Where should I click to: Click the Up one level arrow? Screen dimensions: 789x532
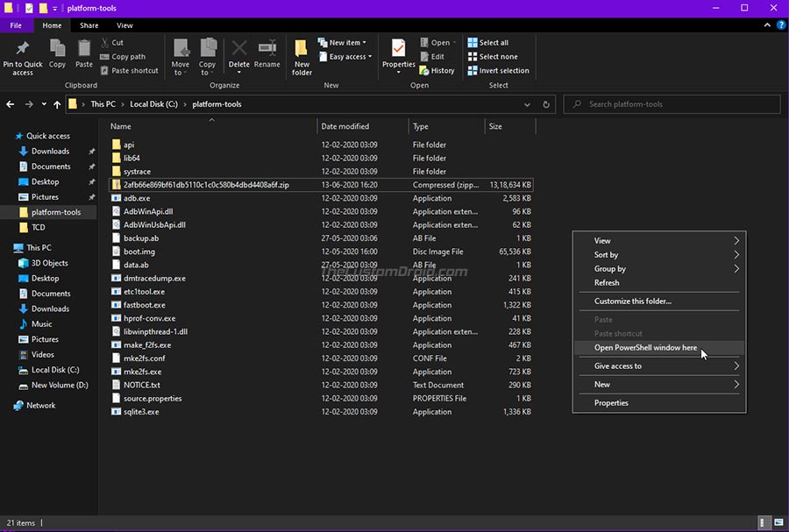pos(57,104)
